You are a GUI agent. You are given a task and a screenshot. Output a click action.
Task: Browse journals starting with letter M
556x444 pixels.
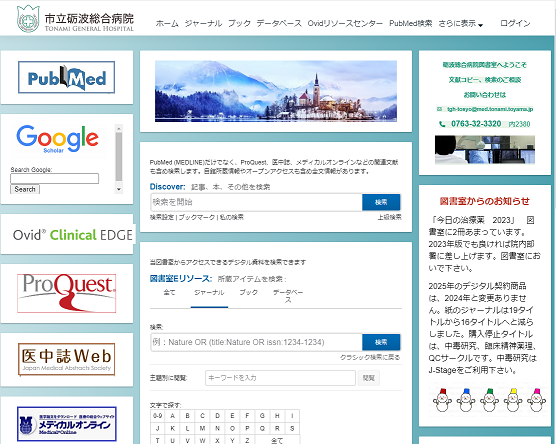pos(202,428)
